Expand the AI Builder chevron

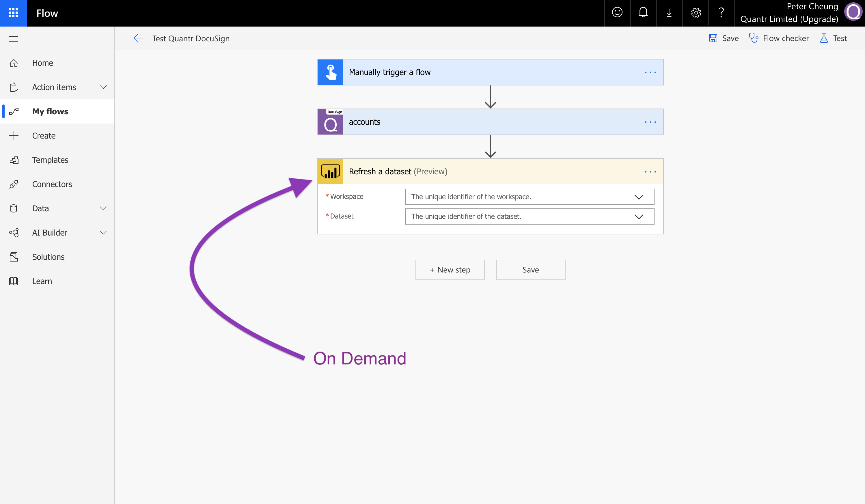103,233
